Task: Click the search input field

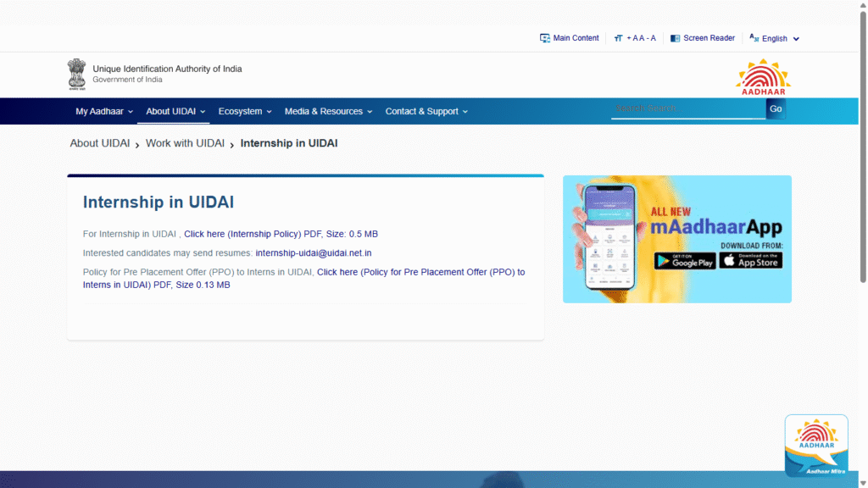Action: pos(688,108)
